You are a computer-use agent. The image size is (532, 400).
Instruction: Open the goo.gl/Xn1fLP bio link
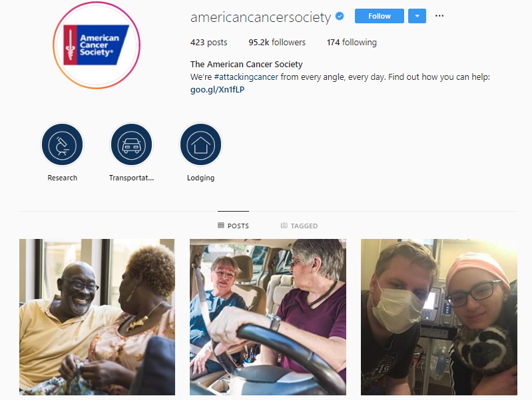tap(217, 90)
